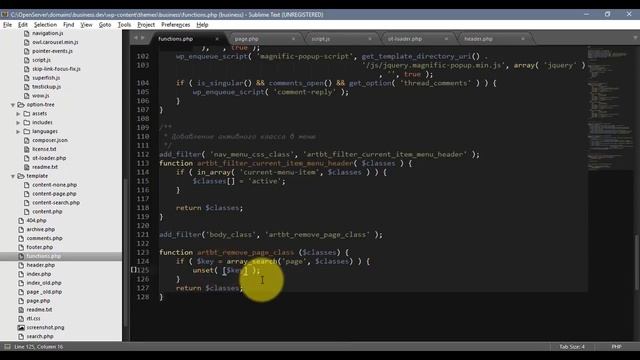640x360 pixels.
Task: Go to previous tab with left arrow
Action: click(x=136, y=38)
